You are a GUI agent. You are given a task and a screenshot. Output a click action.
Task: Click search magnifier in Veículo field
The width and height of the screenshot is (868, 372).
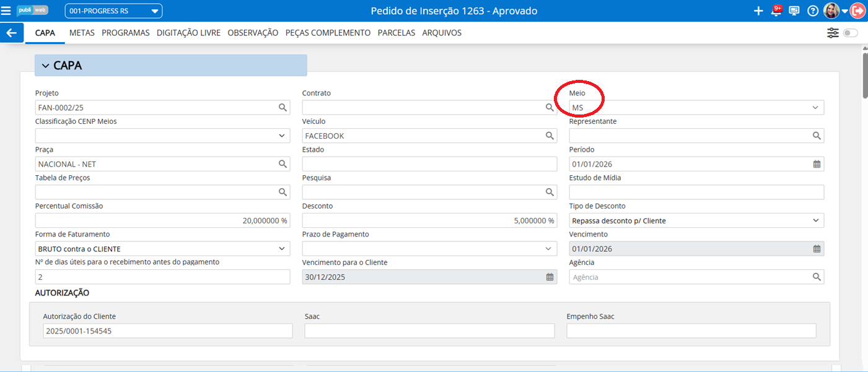550,136
